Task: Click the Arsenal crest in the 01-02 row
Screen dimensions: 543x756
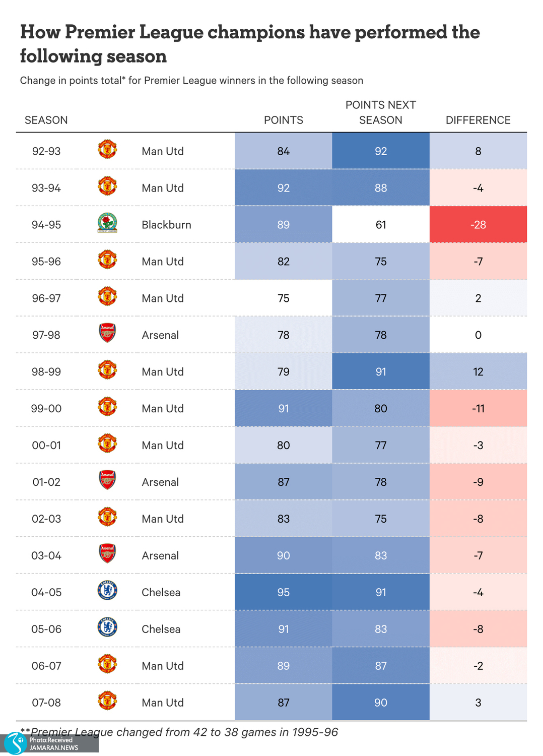Action: point(107,480)
